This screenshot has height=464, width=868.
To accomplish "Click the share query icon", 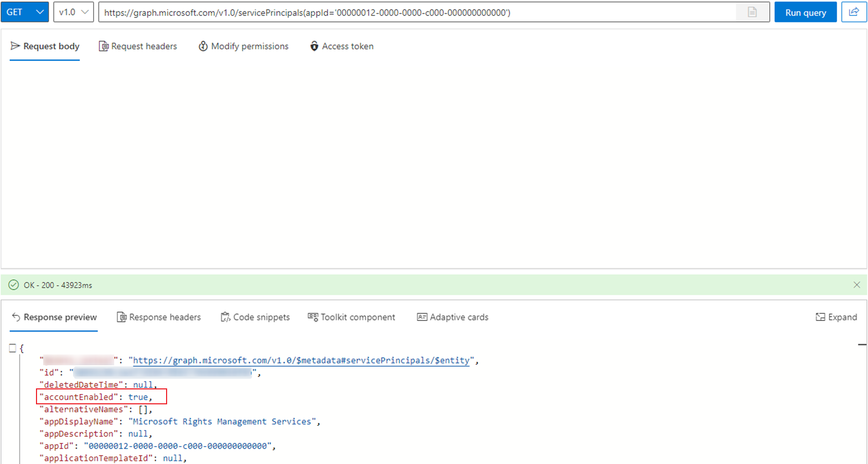I will coord(854,12).
